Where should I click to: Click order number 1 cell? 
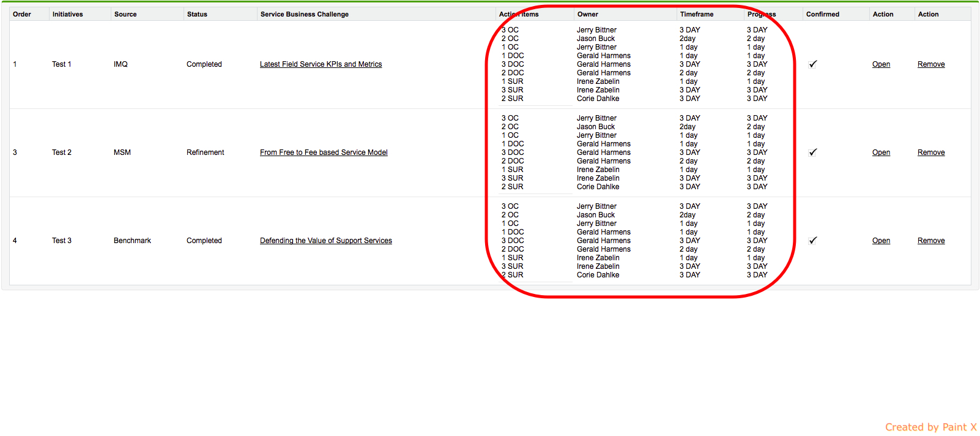[x=15, y=64]
